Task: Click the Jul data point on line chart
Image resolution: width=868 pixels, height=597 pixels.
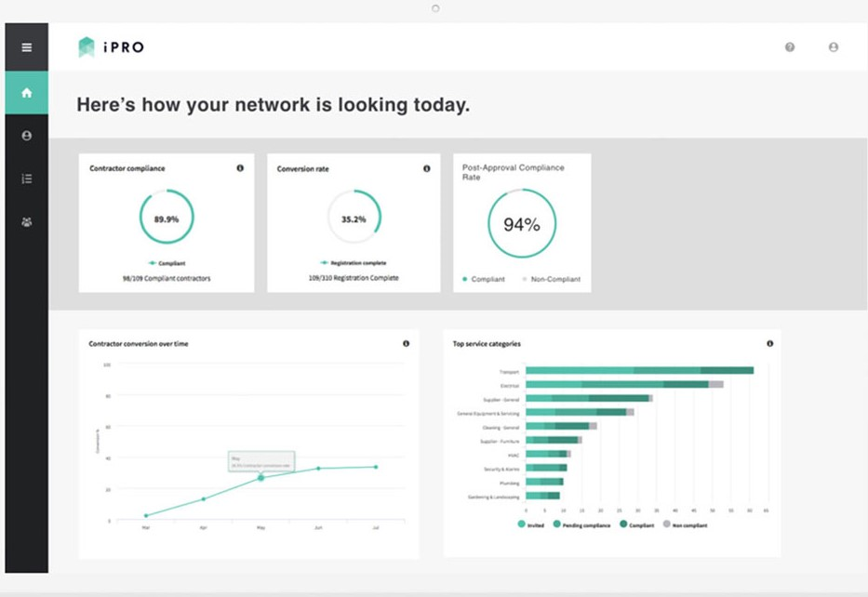Action: click(376, 467)
